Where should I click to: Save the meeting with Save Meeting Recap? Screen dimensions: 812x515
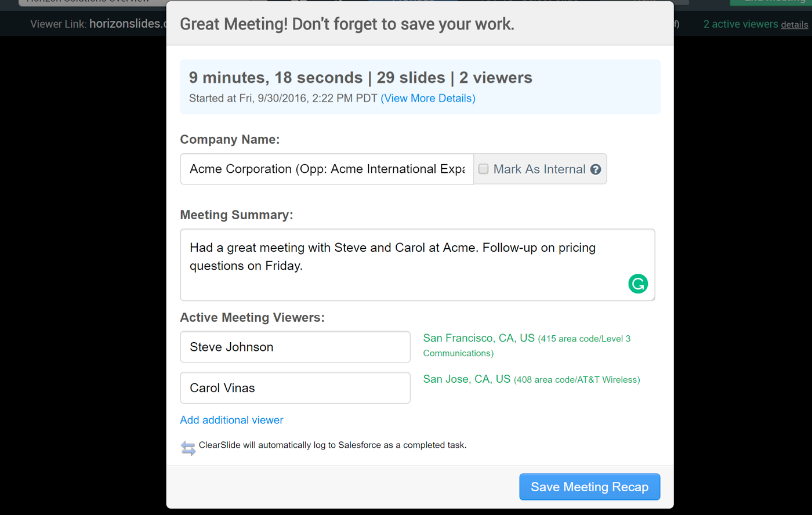click(x=589, y=487)
